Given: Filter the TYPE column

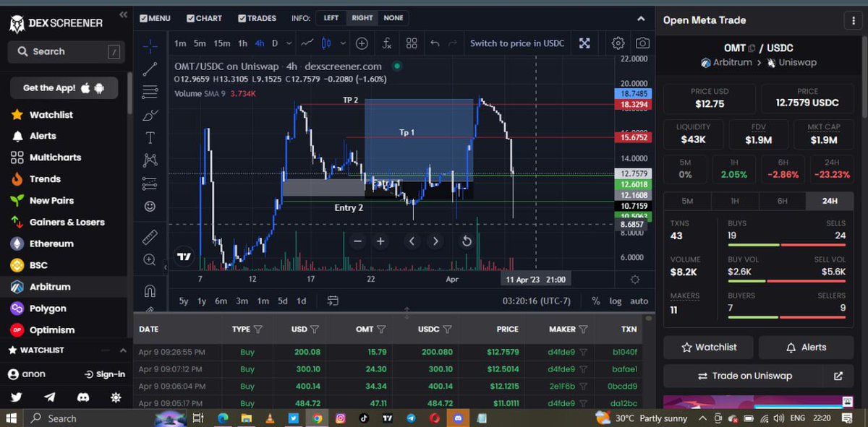Looking at the screenshot, I should click(x=258, y=329).
